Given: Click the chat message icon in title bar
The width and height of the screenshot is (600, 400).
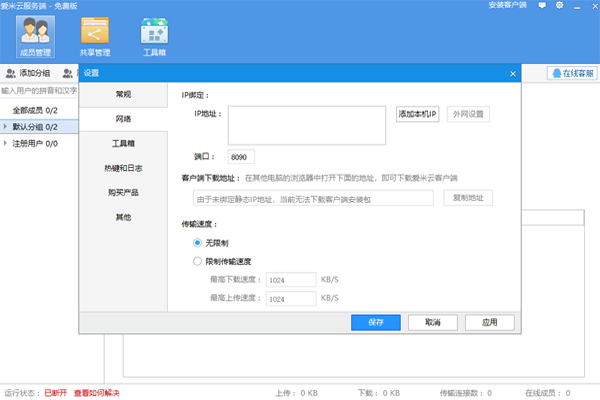Looking at the screenshot, I should pos(542,6).
